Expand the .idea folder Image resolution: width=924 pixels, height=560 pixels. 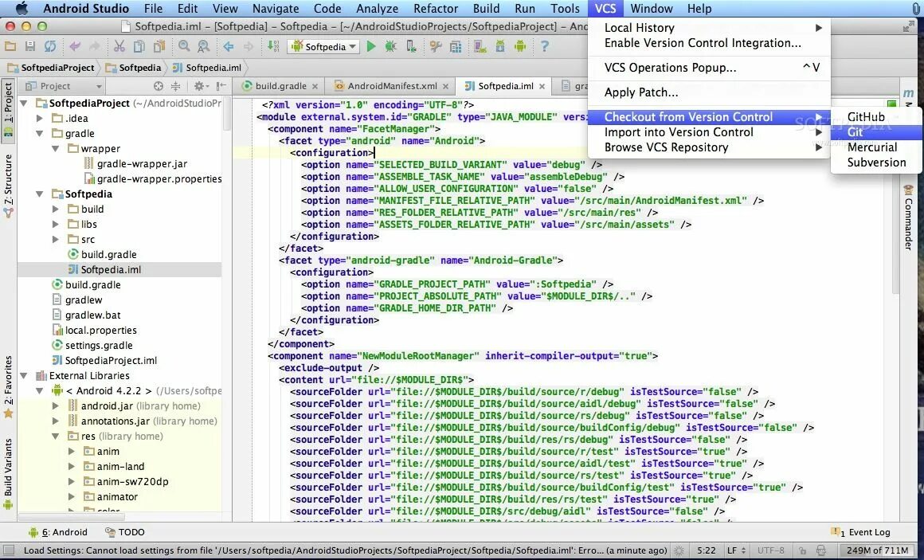(x=40, y=119)
